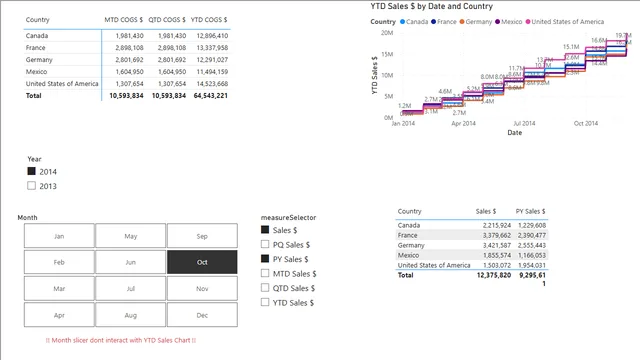Click Germany Sales value 3,421,587

tap(497, 245)
